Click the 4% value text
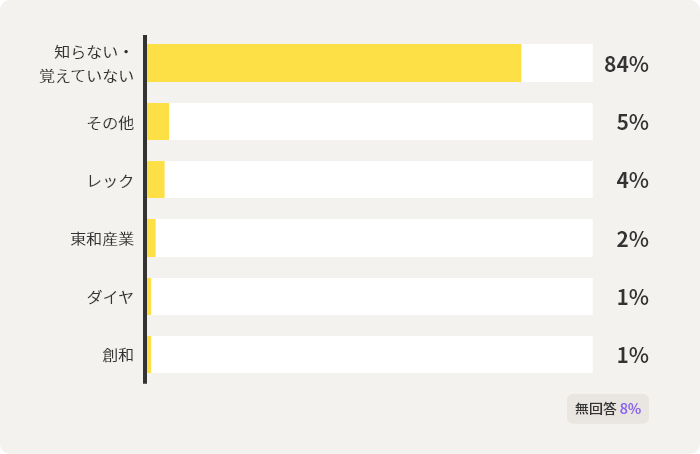The image size is (700, 454). (633, 180)
